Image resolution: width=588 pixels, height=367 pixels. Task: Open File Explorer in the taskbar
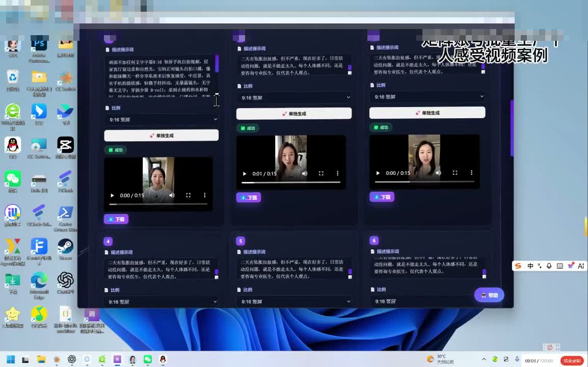coord(41,359)
